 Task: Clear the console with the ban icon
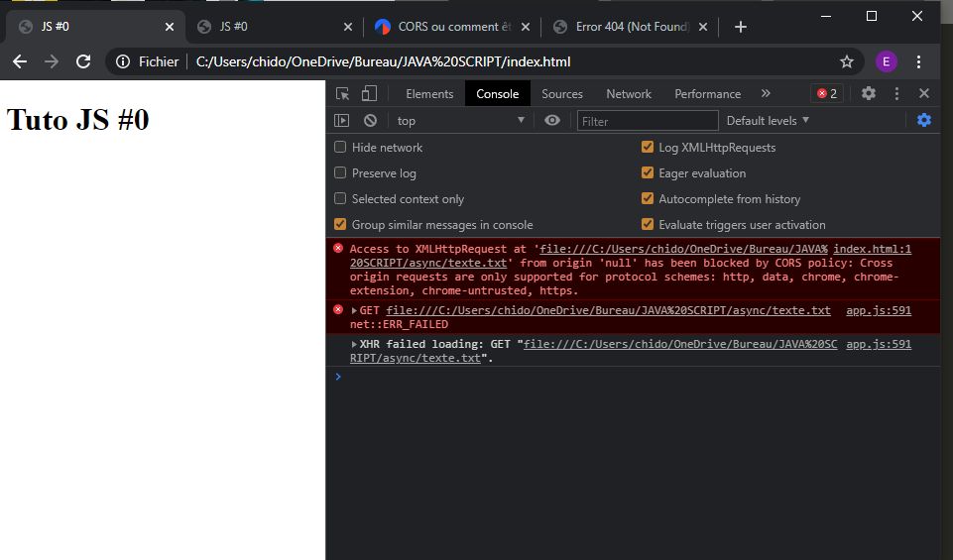click(370, 120)
